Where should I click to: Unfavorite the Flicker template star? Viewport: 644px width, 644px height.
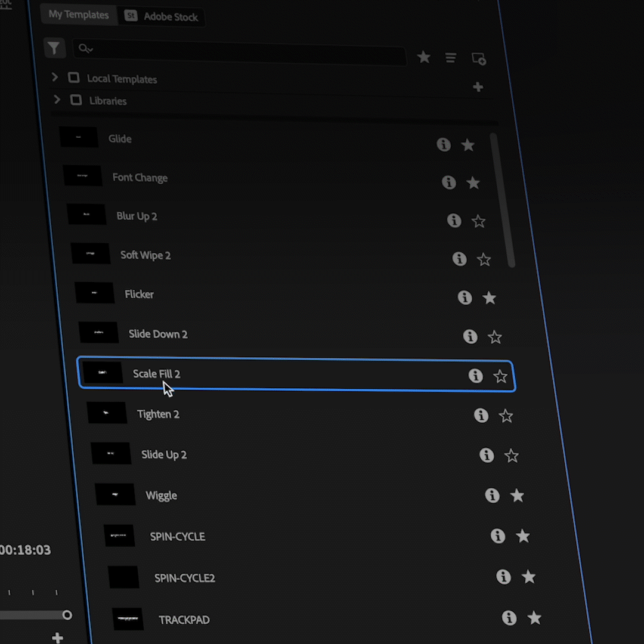point(489,298)
